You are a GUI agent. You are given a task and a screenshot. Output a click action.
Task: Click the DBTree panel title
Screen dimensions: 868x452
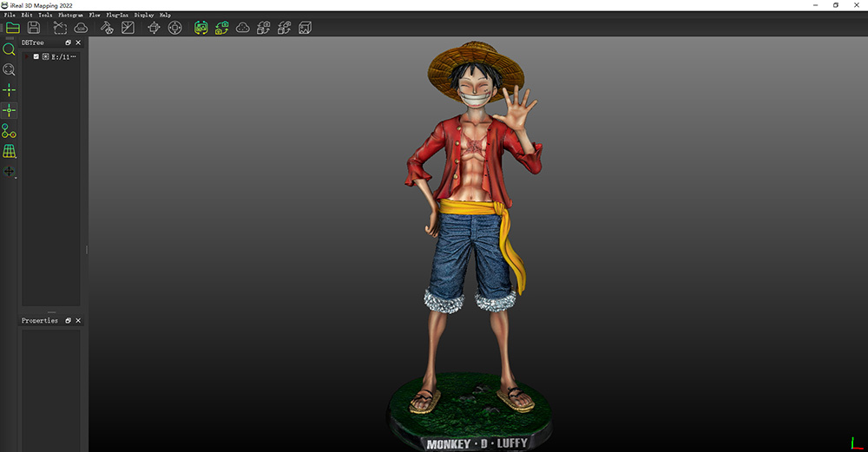pos(33,43)
